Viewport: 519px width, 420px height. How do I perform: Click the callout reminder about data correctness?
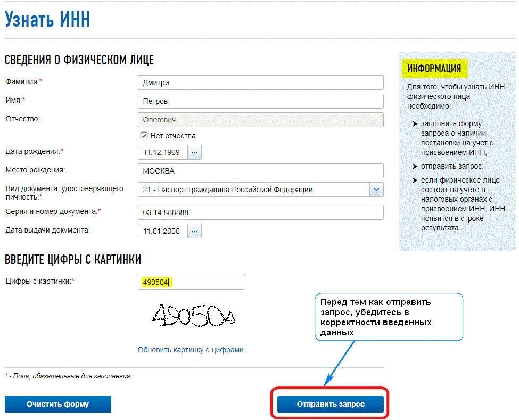[x=388, y=317]
